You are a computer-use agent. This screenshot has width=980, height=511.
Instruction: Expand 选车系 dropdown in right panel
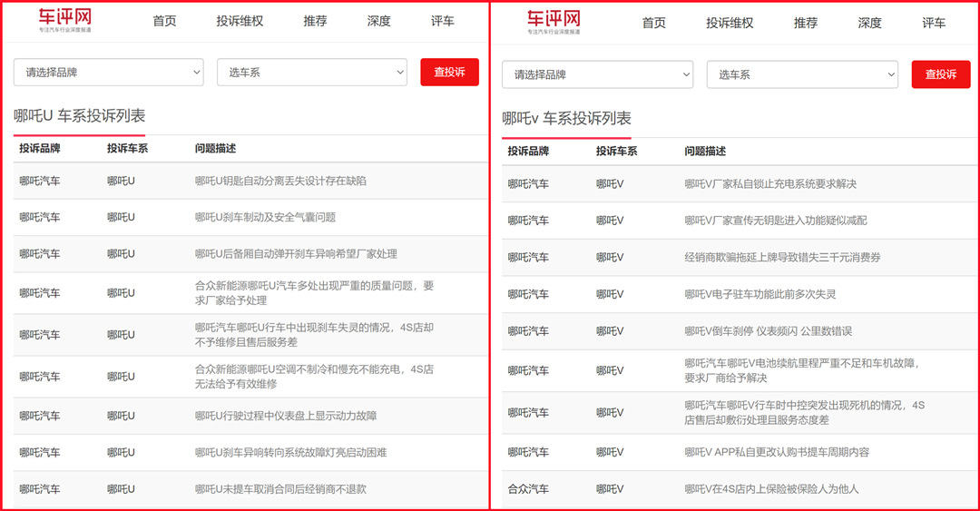(x=802, y=74)
